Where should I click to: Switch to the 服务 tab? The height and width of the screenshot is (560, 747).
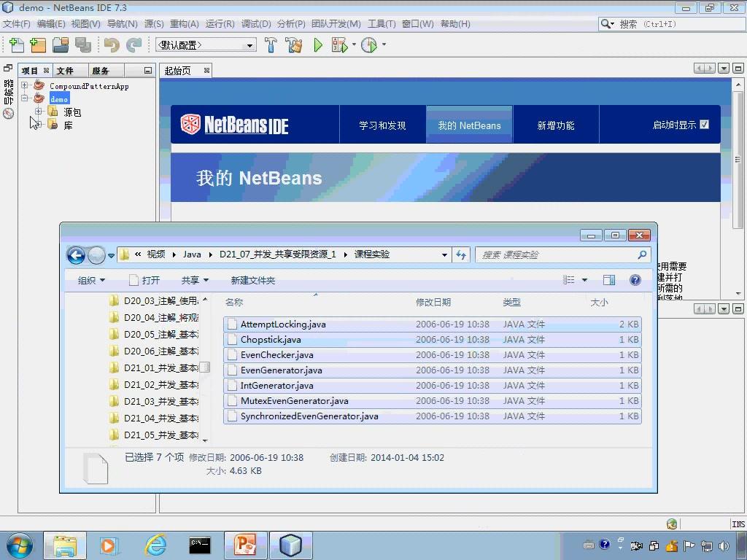click(101, 71)
